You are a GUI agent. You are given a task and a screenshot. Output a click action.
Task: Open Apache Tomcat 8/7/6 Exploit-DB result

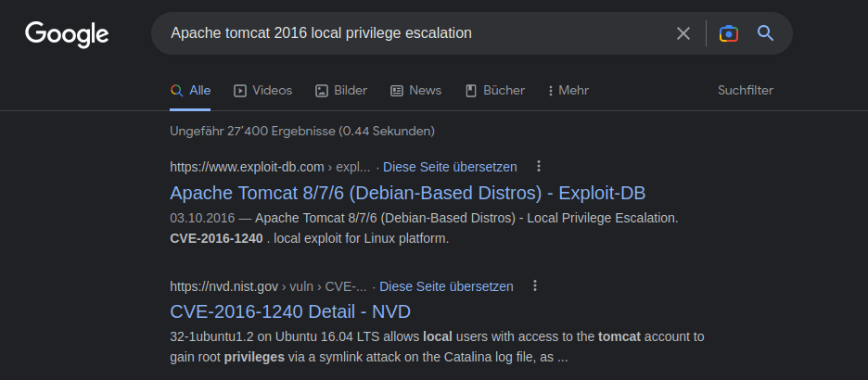tap(407, 193)
